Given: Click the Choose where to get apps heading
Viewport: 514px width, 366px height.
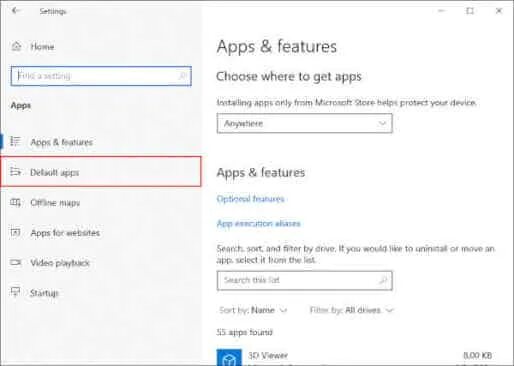Looking at the screenshot, I should click(x=289, y=76).
